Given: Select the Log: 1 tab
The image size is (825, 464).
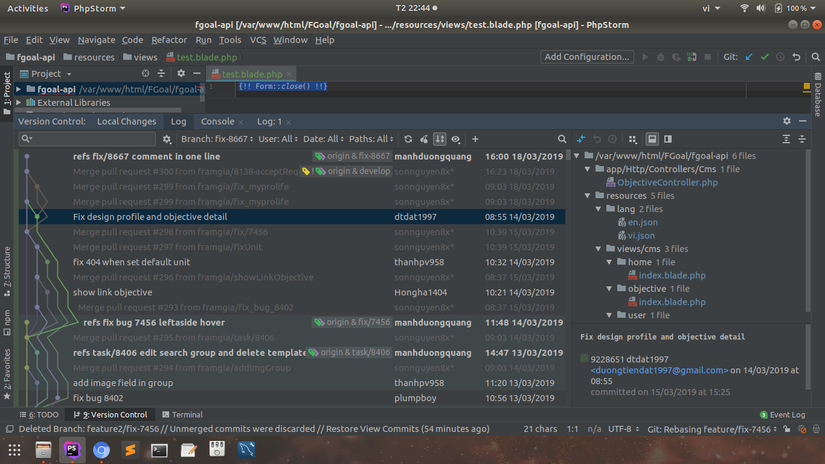Looking at the screenshot, I should tap(269, 122).
